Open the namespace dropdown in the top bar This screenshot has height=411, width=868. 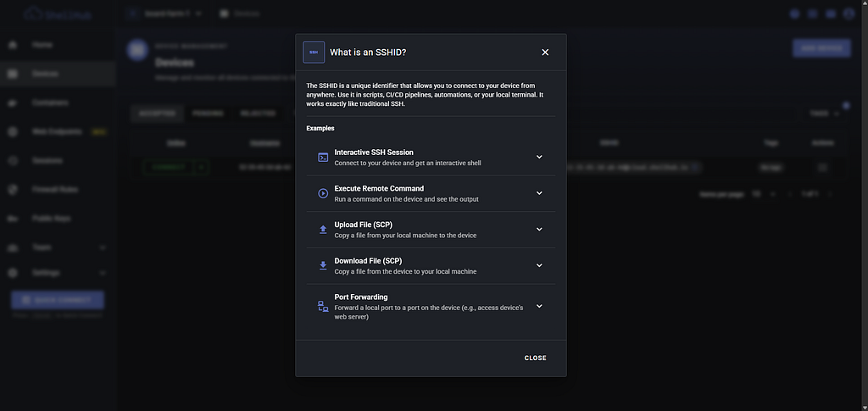pyautogui.click(x=165, y=14)
